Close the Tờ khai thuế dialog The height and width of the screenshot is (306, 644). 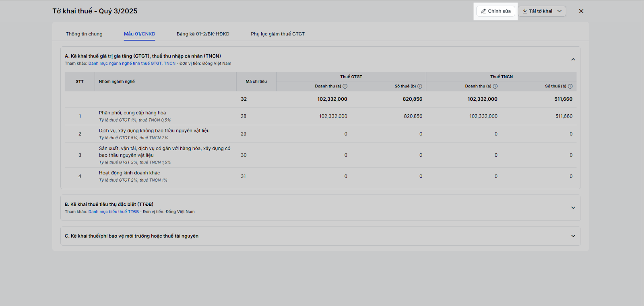pyautogui.click(x=581, y=11)
